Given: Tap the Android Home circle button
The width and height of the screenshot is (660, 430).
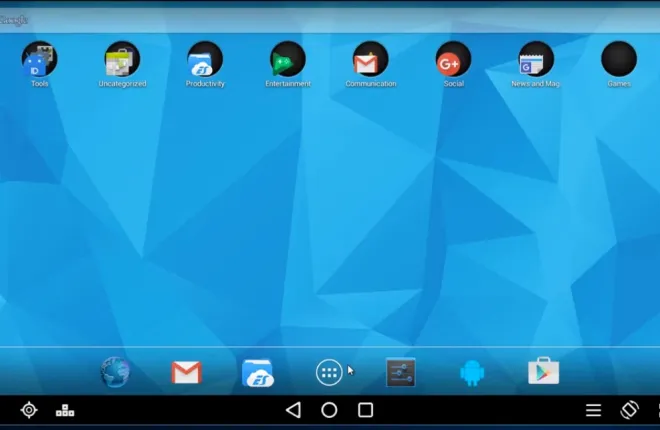Looking at the screenshot, I should click(x=329, y=410).
